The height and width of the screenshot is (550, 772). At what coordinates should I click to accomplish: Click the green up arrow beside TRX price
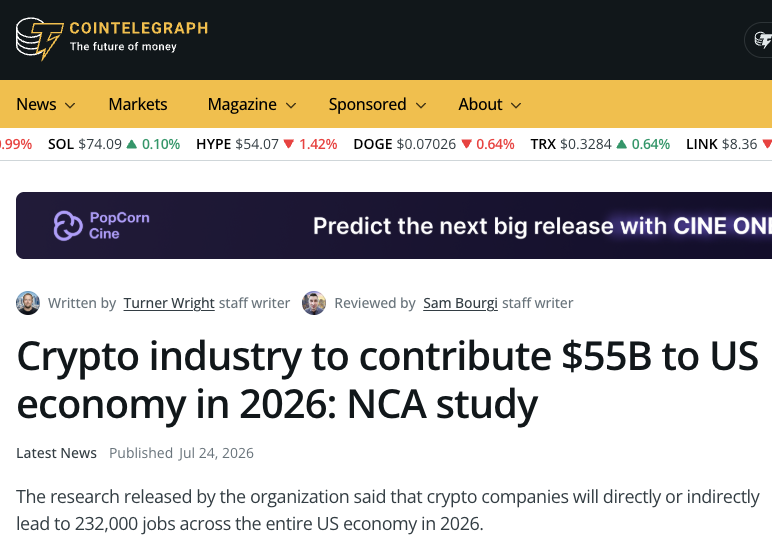point(622,144)
